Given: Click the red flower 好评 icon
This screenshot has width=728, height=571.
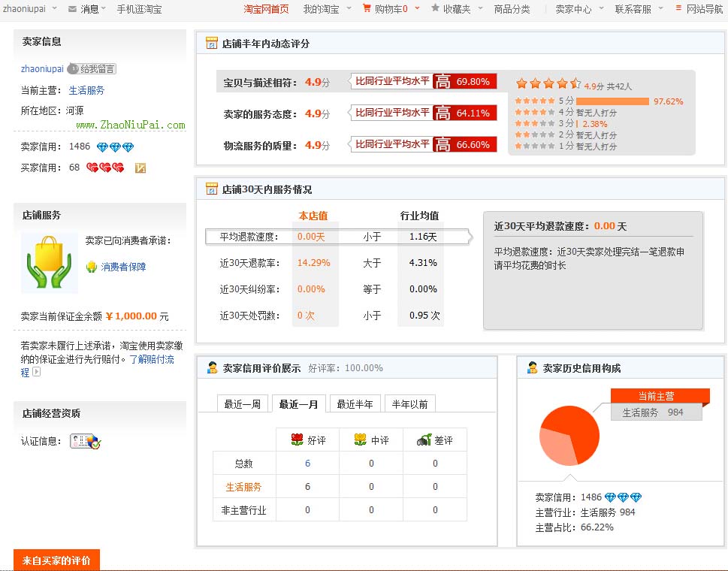Looking at the screenshot, I should click(298, 440).
